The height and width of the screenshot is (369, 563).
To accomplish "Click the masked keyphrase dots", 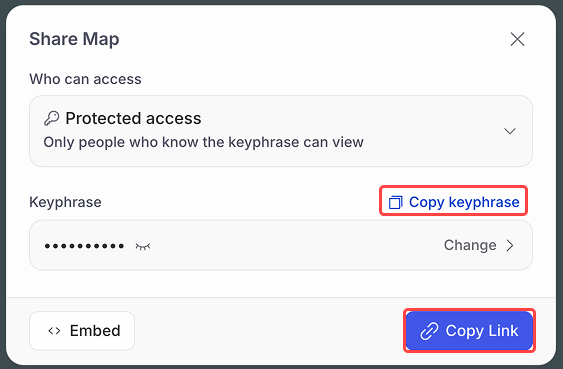I will (x=84, y=246).
